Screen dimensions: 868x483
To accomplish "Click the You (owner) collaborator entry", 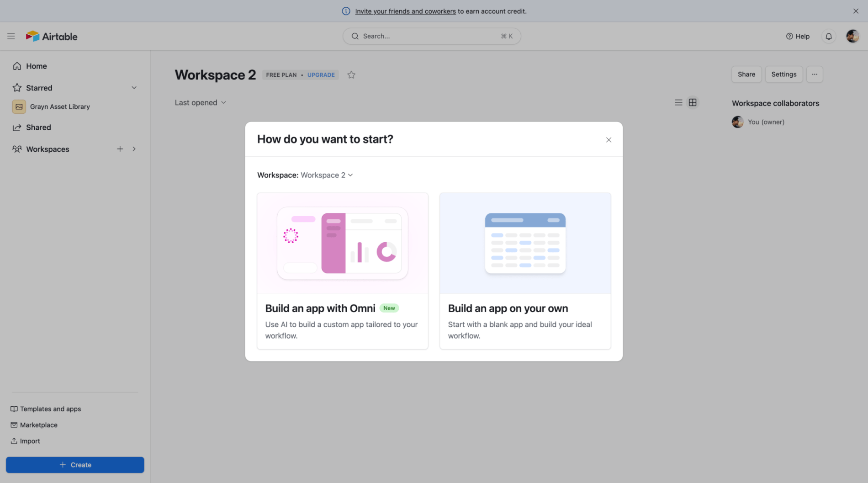I will 758,122.
